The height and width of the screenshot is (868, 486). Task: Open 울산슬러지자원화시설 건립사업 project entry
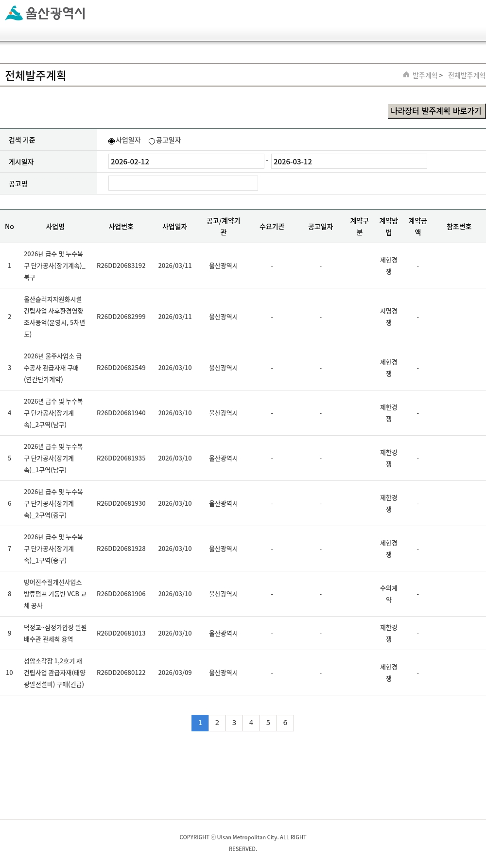click(x=54, y=317)
